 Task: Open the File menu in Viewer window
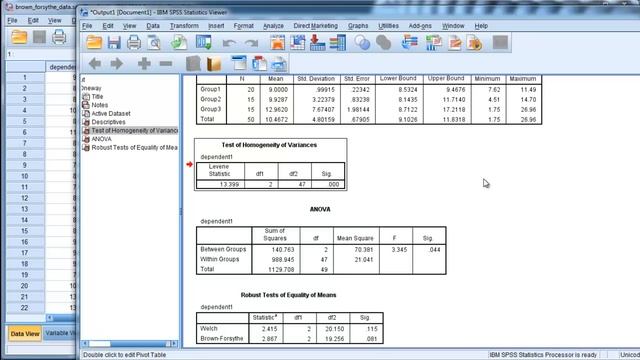tap(87, 26)
